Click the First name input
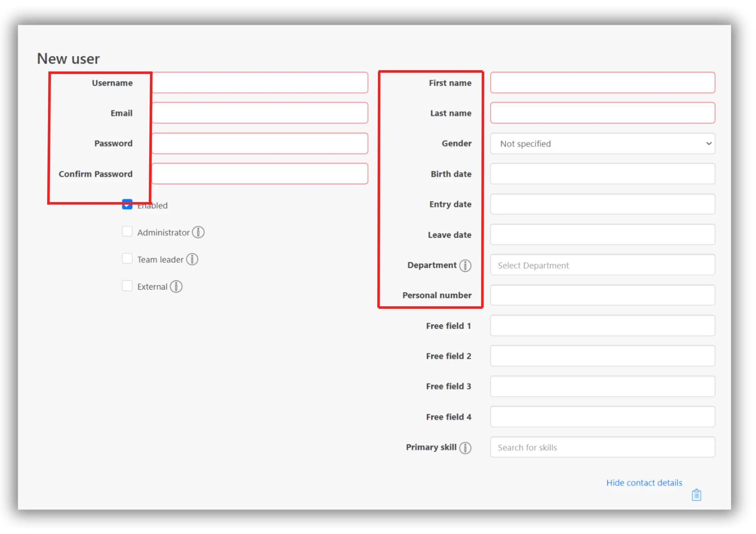The height and width of the screenshot is (534, 756). 602,83
